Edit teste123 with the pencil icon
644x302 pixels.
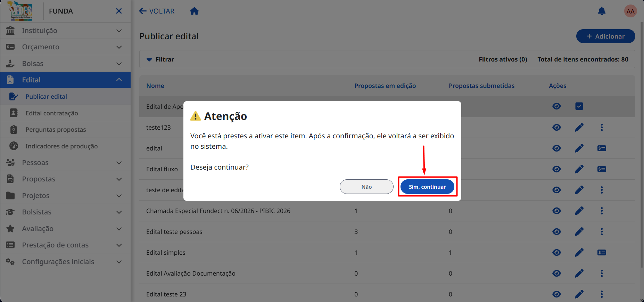click(x=579, y=127)
